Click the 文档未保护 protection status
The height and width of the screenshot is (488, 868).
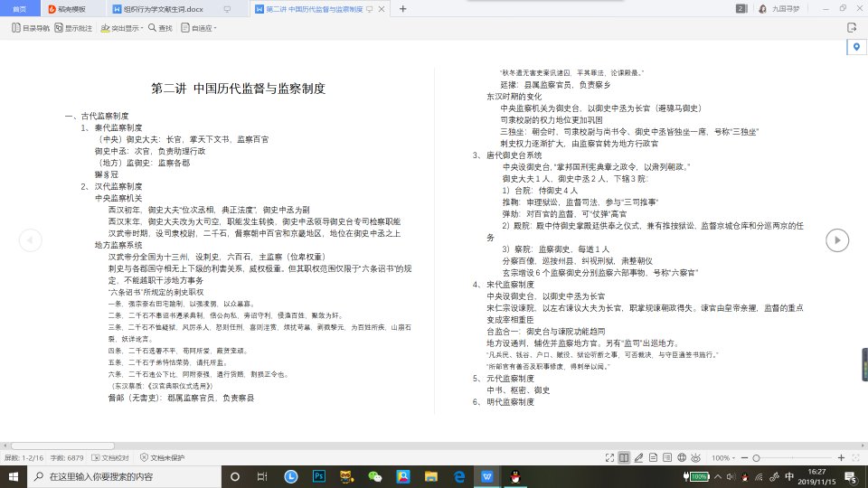tap(162, 457)
